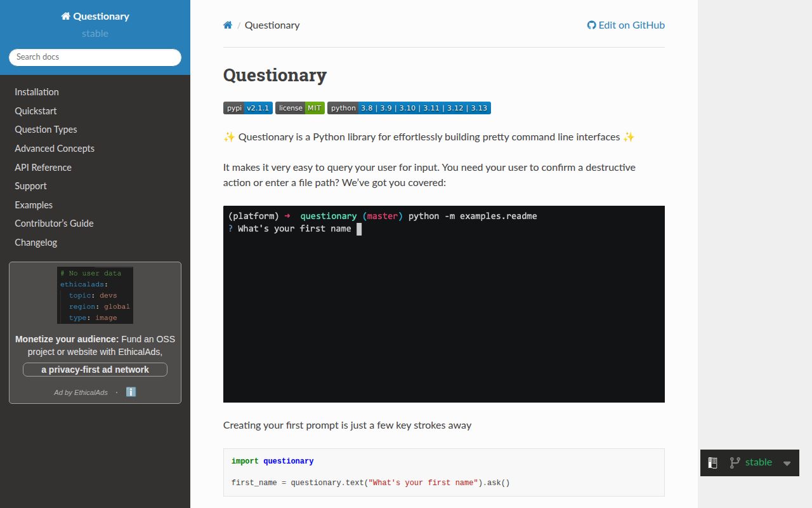Click the EthicalAds code snippet image
This screenshot has height=508, width=812.
pos(95,295)
